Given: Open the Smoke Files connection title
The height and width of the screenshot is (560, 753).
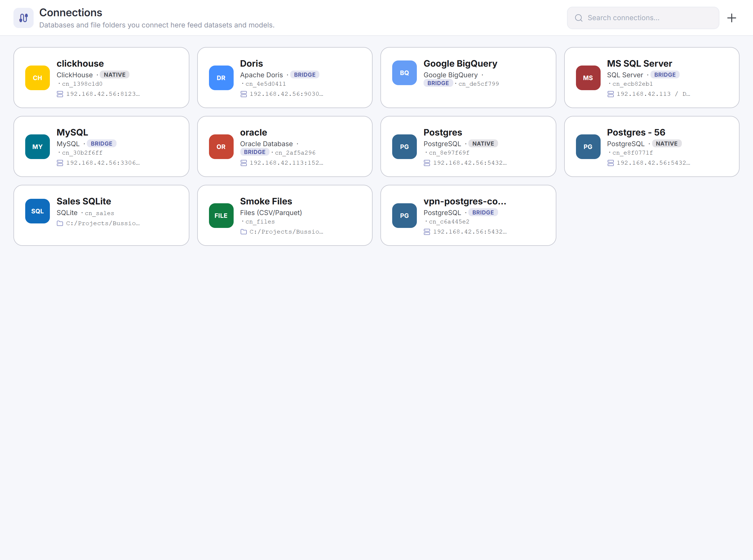Looking at the screenshot, I should [266, 201].
